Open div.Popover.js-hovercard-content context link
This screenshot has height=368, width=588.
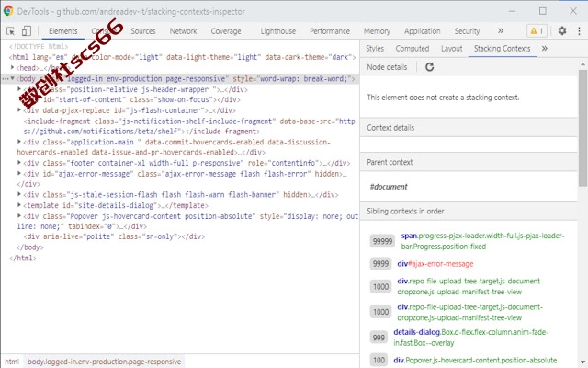(x=477, y=360)
